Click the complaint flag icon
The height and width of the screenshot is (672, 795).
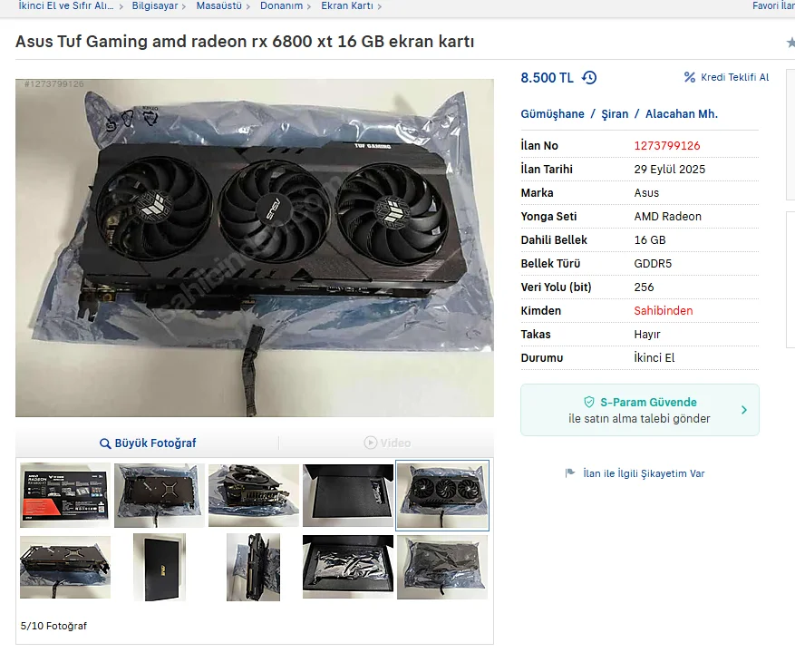pyautogui.click(x=570, y=473)
